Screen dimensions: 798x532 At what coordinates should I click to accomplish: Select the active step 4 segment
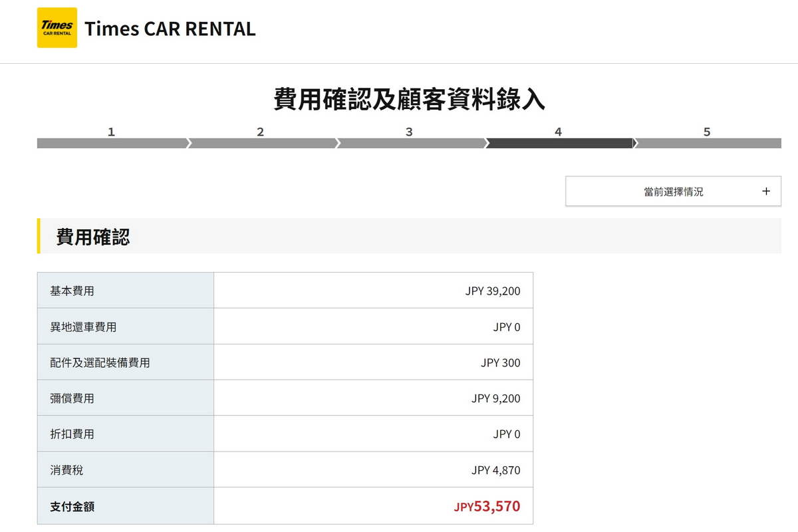pyautogui.click(x=559, y=143)
